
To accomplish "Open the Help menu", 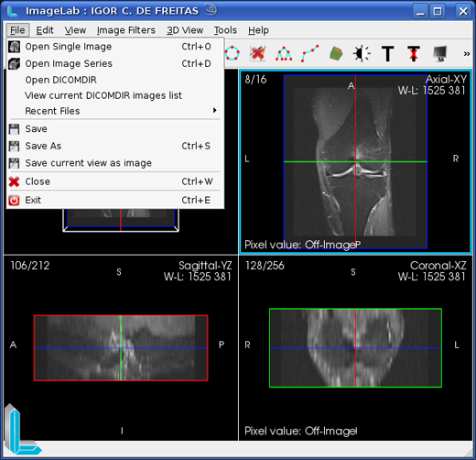I will pos(258,30).
